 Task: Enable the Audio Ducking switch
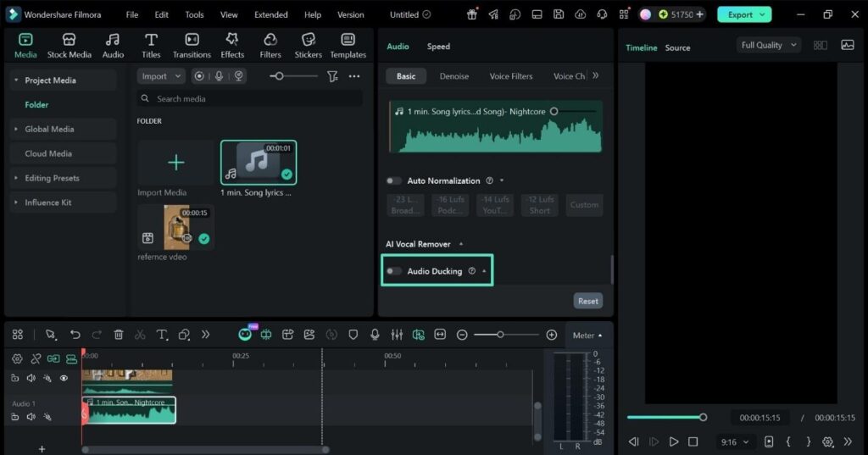click(393, 270)
